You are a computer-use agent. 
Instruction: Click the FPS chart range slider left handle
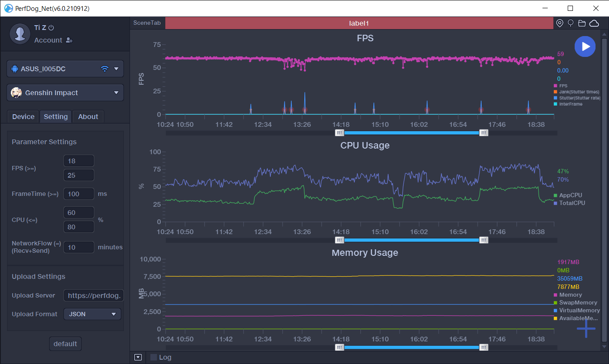coord(339,133)
